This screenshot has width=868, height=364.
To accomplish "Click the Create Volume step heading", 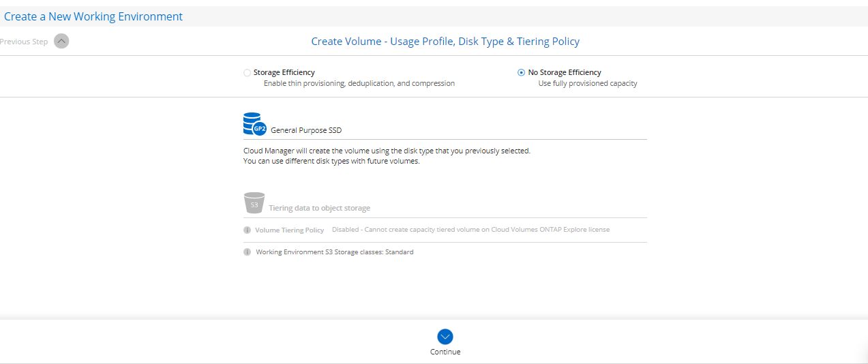I will 445,42.
